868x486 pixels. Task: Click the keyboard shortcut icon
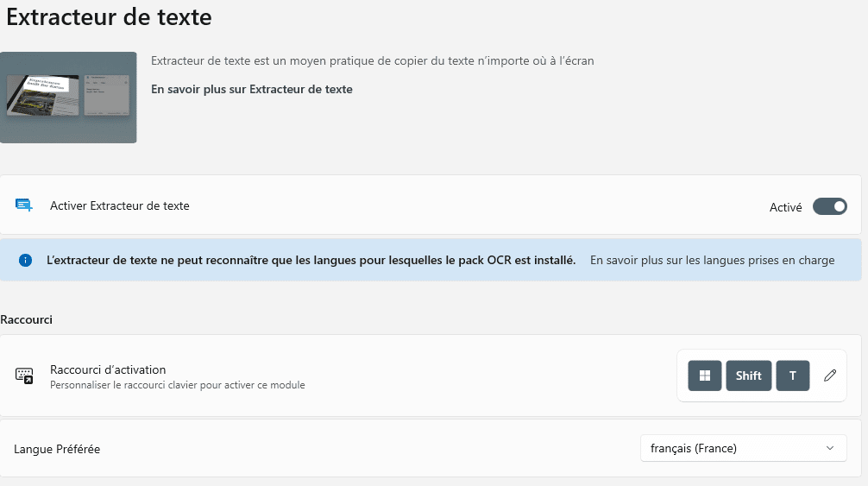[x=24, y=376]
